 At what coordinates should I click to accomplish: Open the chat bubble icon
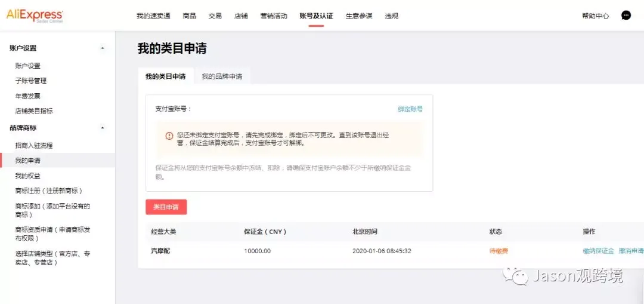click(626, 16)
